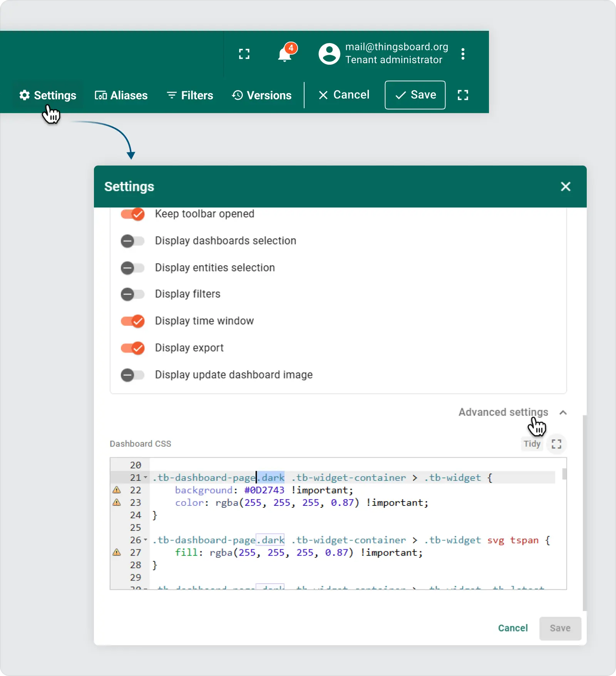Click fullscreen icon in top header

244,54
